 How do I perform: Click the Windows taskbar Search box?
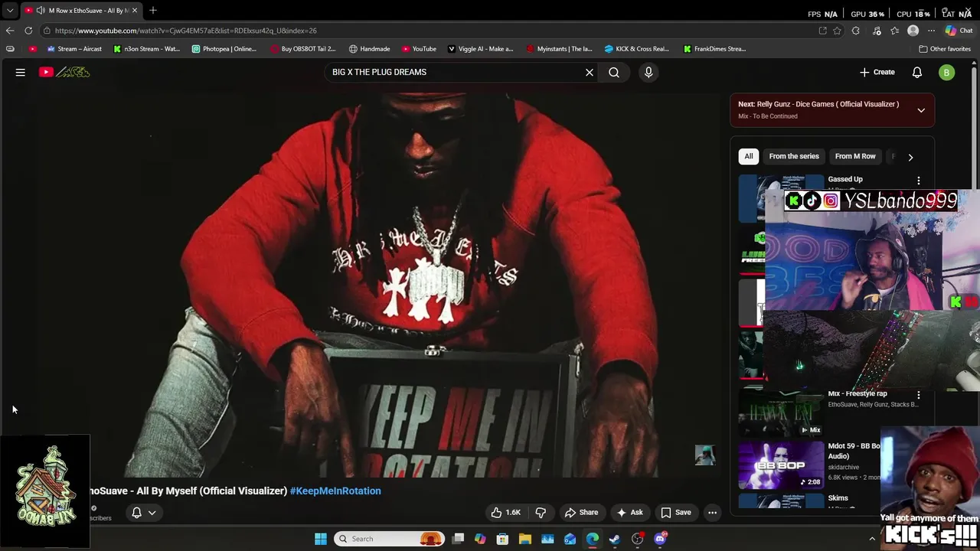coord(390,539)
